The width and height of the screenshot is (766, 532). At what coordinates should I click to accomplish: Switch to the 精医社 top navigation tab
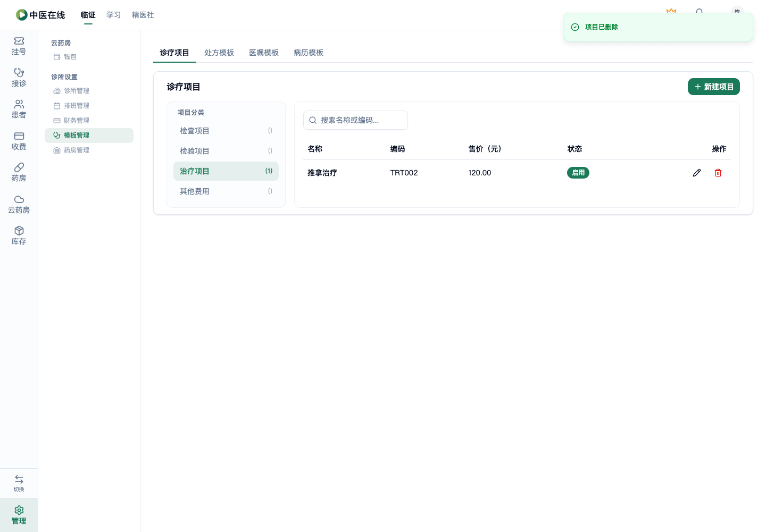143,15
